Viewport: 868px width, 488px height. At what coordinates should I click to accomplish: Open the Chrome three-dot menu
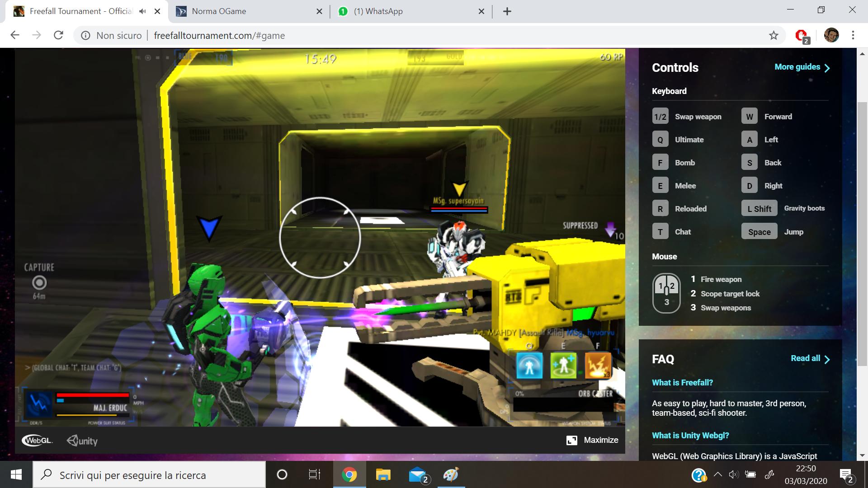(853, 35)
